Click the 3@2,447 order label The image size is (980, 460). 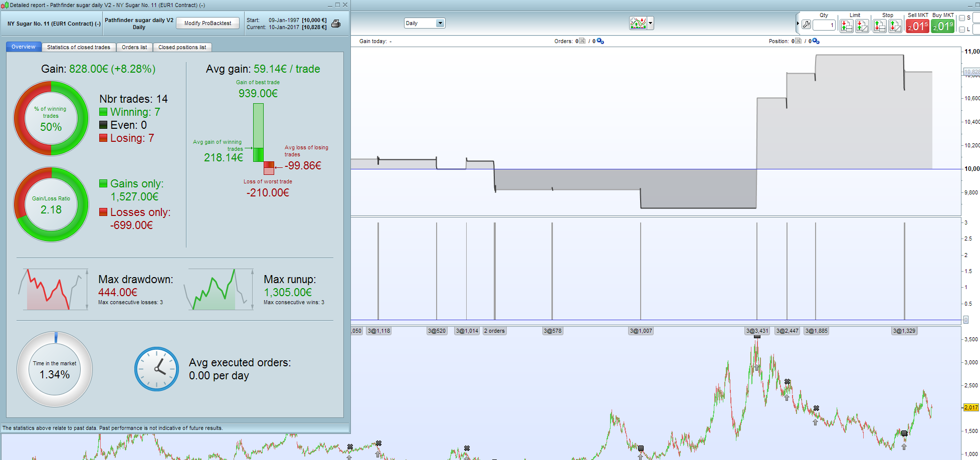[x=788, y=331]
